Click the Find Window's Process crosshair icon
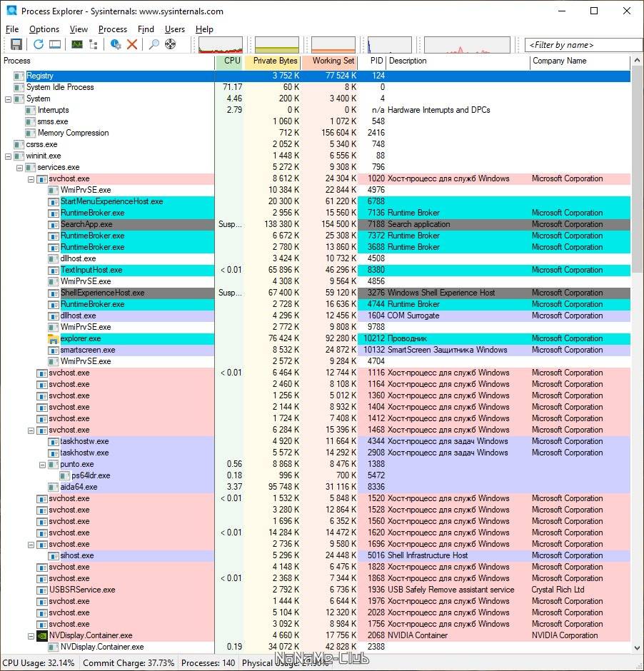This screenshot has width=644, height=671. 171,44
